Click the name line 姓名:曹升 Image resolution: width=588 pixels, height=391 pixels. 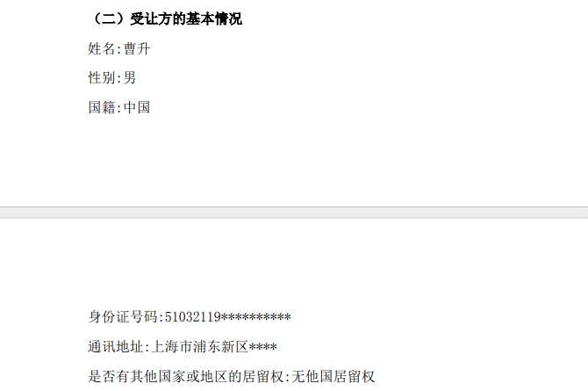[119, 49]
